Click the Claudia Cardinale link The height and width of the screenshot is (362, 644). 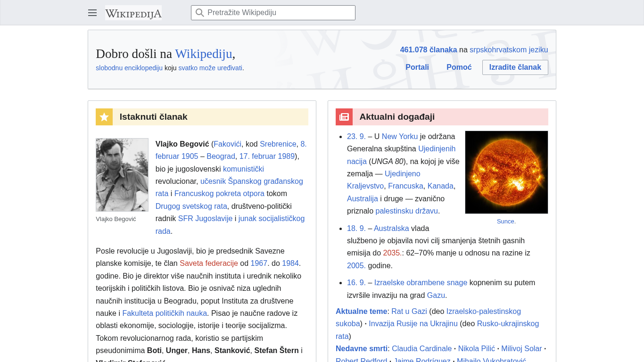pos(421,349)
